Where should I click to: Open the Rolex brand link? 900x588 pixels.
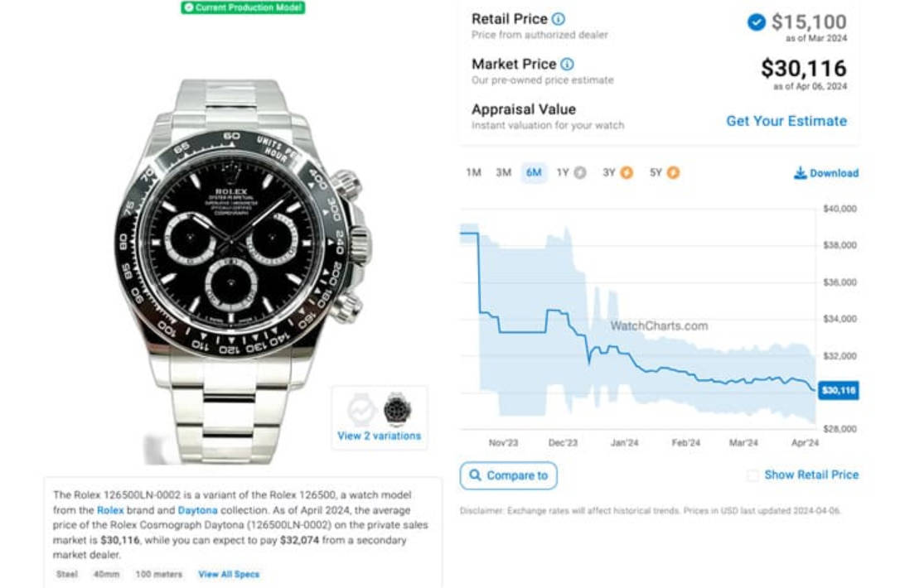(110, 510)
